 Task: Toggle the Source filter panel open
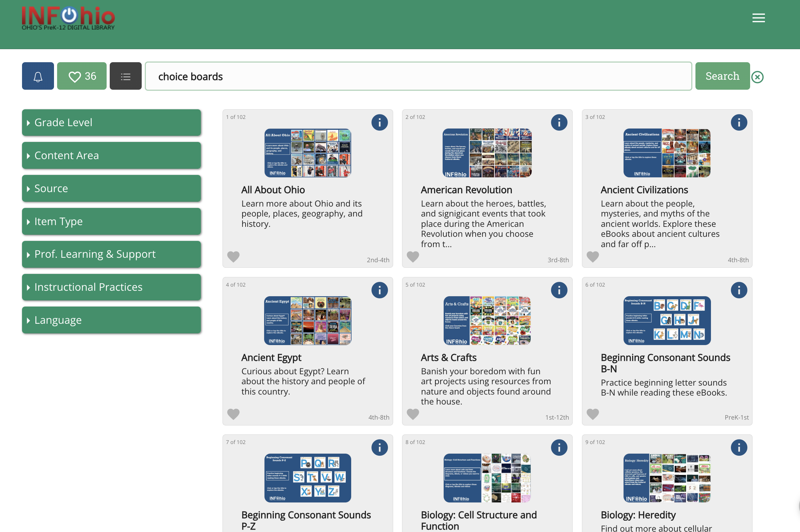coord(112,188)
